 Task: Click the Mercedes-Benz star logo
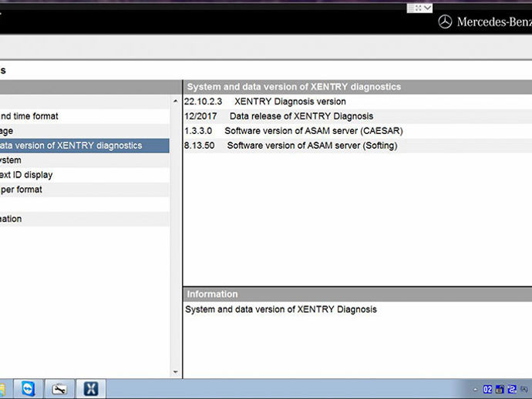coord(445,22)
